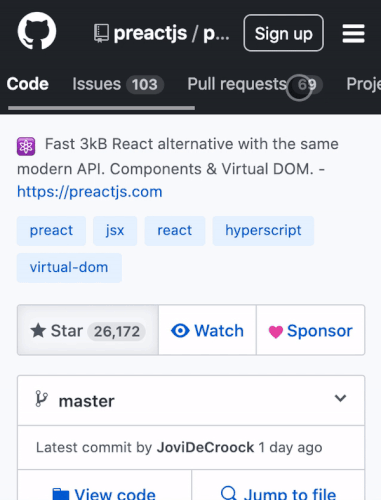Visit the https://preactjs.com link
The image size is (381, 500).
(x=90, y=192)
